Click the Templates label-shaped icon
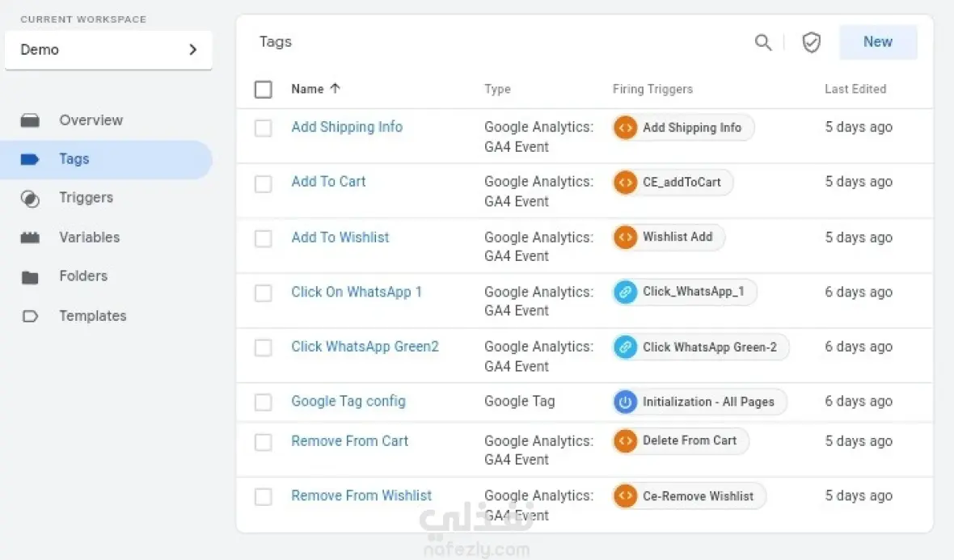The image size is (954, 560). 30,316
